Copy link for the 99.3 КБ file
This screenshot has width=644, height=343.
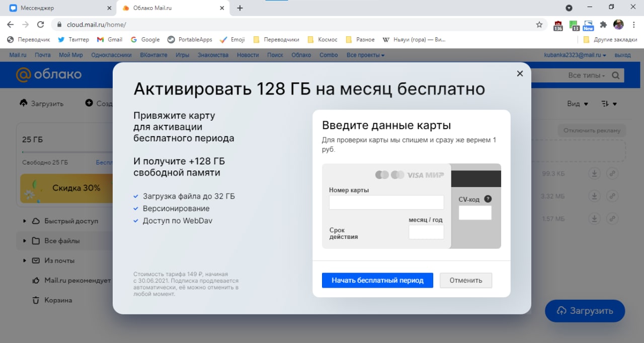pos(612,174)
